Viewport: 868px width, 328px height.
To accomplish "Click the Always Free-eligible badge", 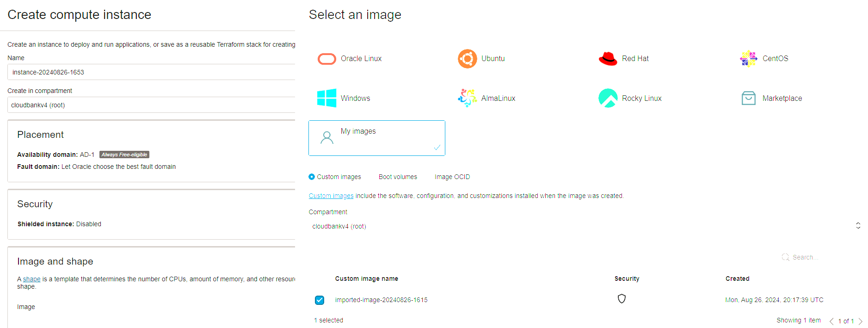I will tap(124, 155).
